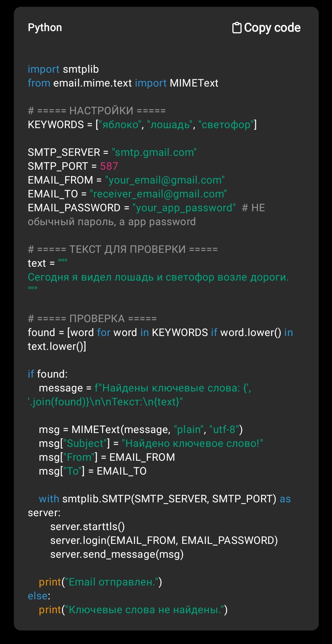Viewport: 332px width, 644px height.
Task: Click the НАСТРОЙКИ comment line
Action: pyautogui.click(x=97, y=111)
